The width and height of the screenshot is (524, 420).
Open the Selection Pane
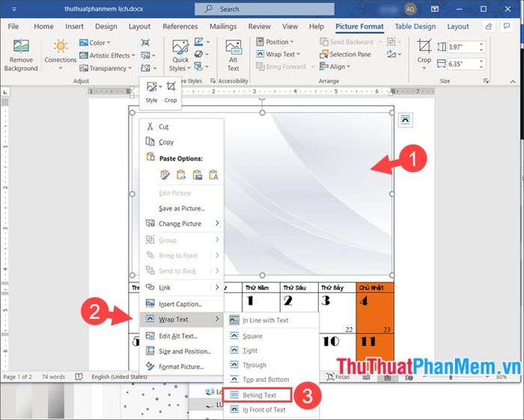tap(345, 54)
